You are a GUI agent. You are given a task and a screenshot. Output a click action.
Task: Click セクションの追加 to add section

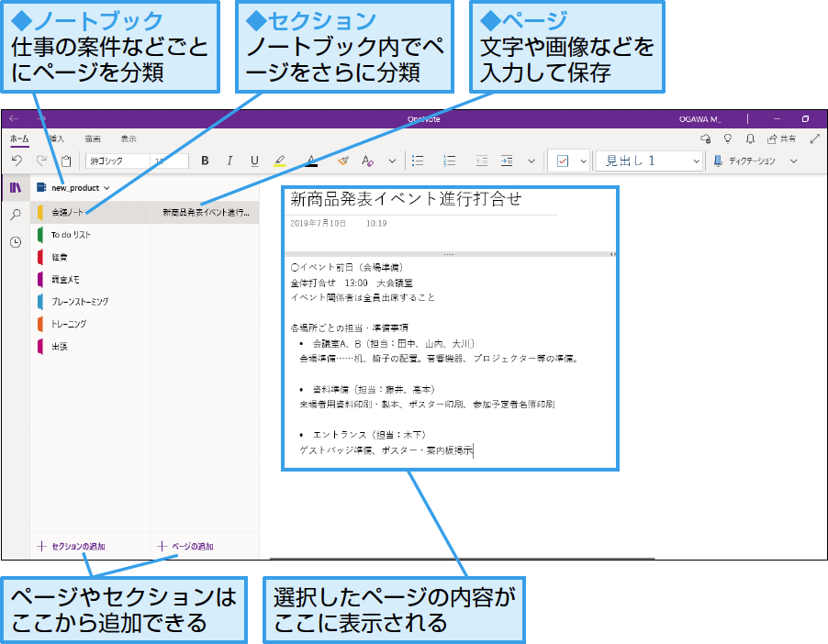(x=72, y=546)
